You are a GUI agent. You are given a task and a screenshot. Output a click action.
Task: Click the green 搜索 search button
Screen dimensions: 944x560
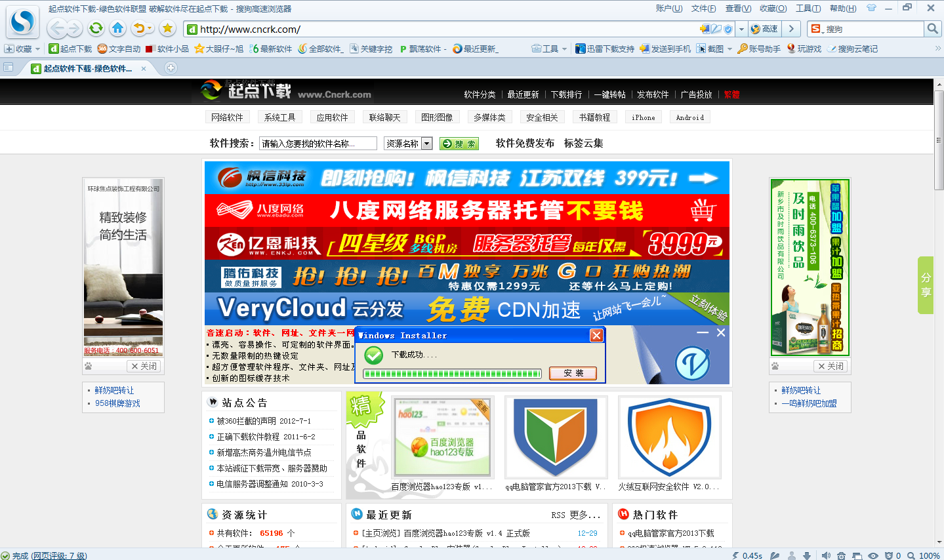(x=459, y=143)
